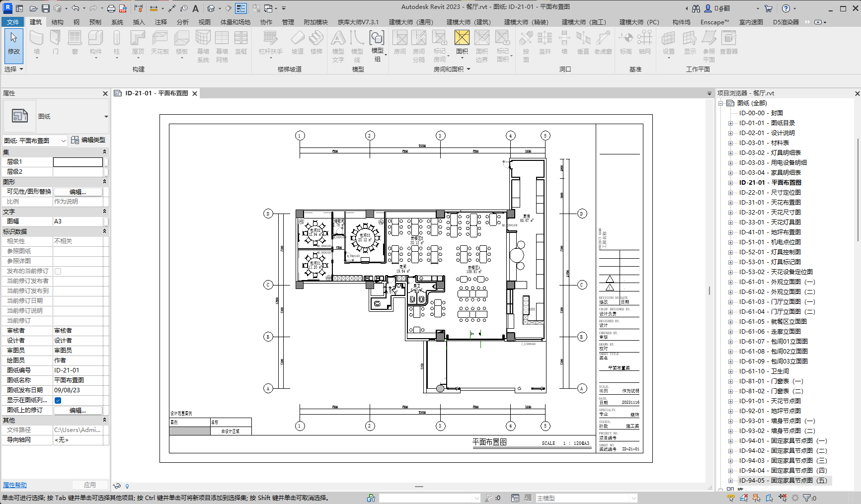Select the Modify arrow tool
861x504 pixels.
pos(13,42)
